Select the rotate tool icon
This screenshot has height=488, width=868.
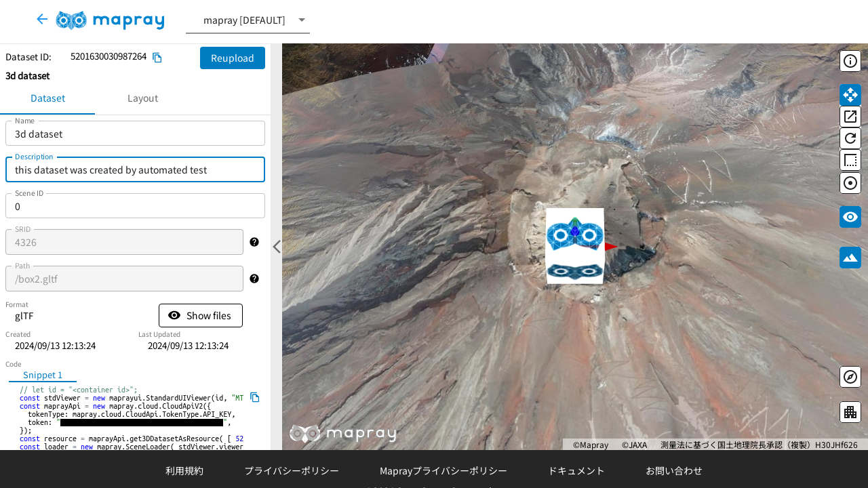click(850, 138)
